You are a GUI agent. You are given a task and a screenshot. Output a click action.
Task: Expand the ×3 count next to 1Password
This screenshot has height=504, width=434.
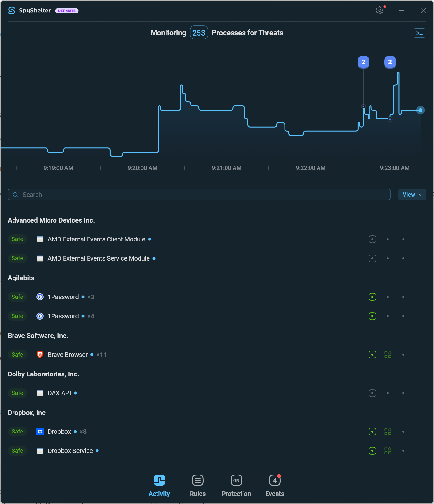pyautogui.click(x=91, y=297)
